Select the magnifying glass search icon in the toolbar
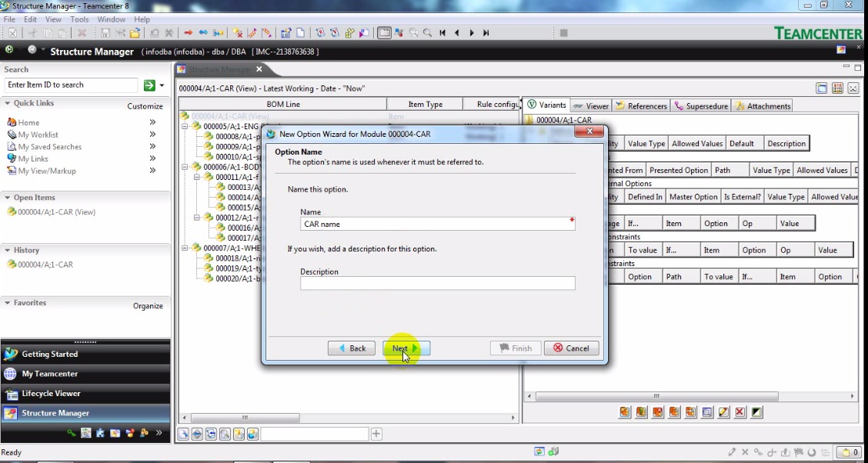The width and height of the screenshot is (868, 463). [428, 32]
